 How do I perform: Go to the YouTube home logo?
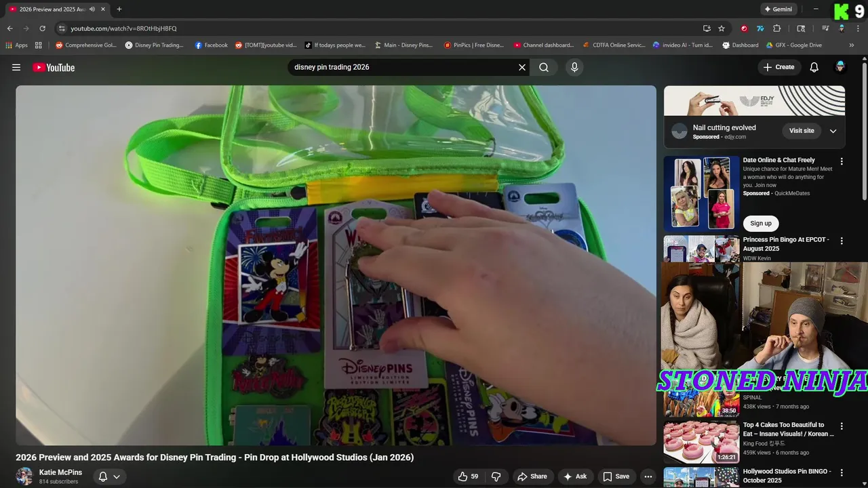click(54, 67)
